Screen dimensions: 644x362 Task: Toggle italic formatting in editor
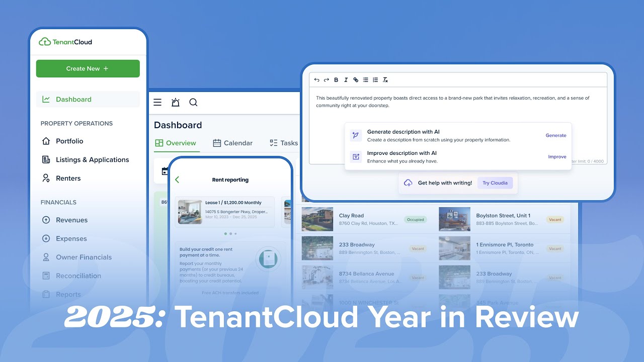[x=346, y=80]
